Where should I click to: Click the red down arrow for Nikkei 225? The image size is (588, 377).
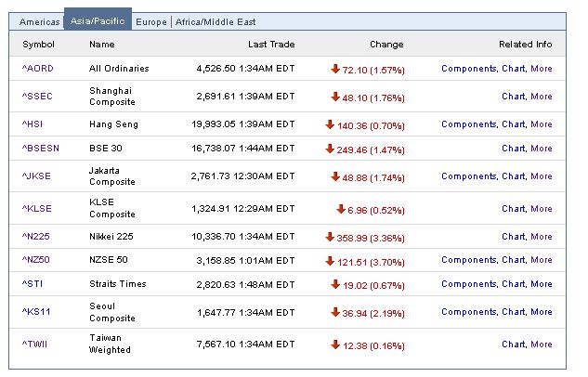tap(330, 237)
